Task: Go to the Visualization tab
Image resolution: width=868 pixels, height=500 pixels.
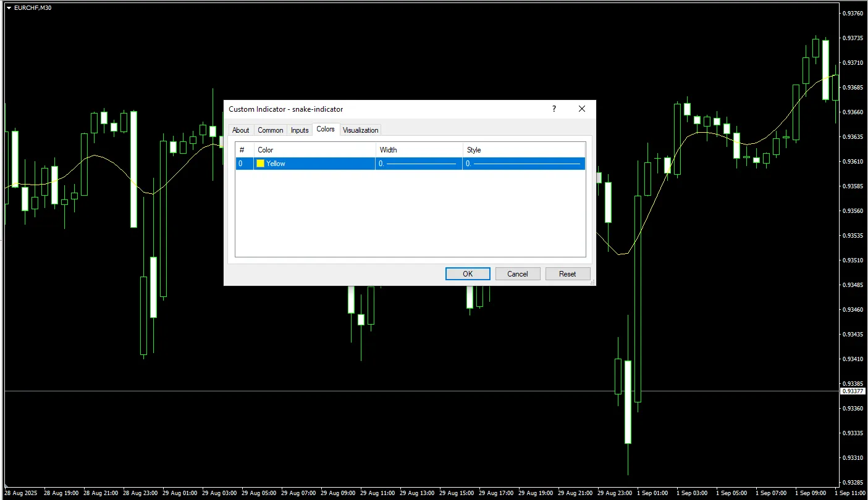Action: click(x=360, y=130)
